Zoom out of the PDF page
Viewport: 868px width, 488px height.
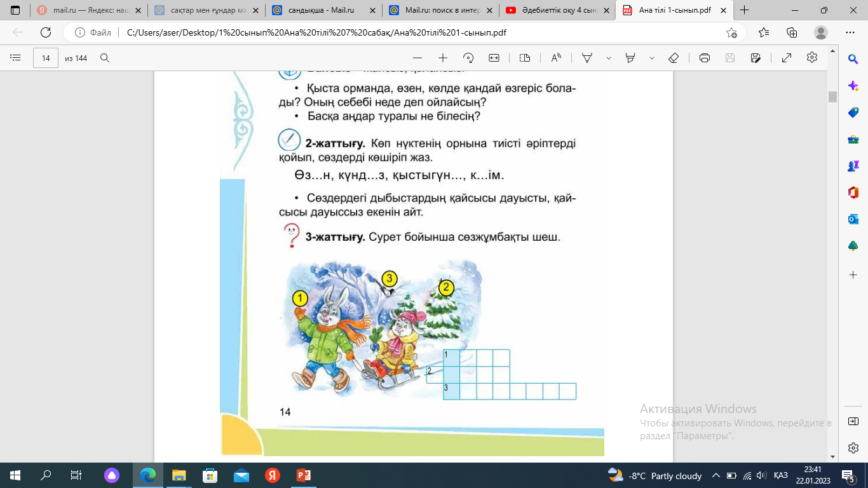[x=417, y=58]
